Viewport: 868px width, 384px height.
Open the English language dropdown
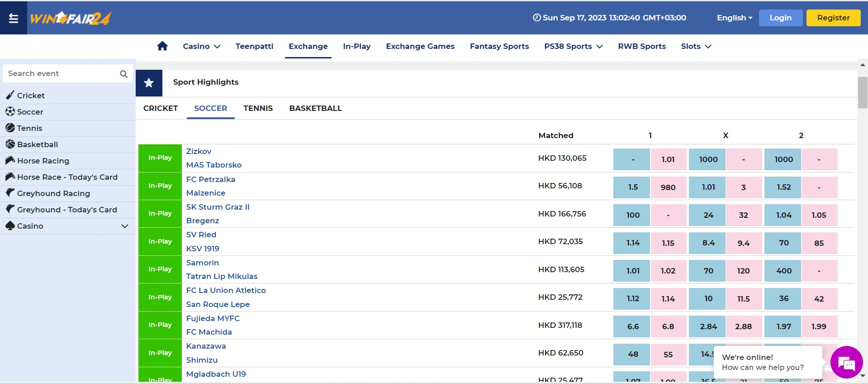(734, 18)
